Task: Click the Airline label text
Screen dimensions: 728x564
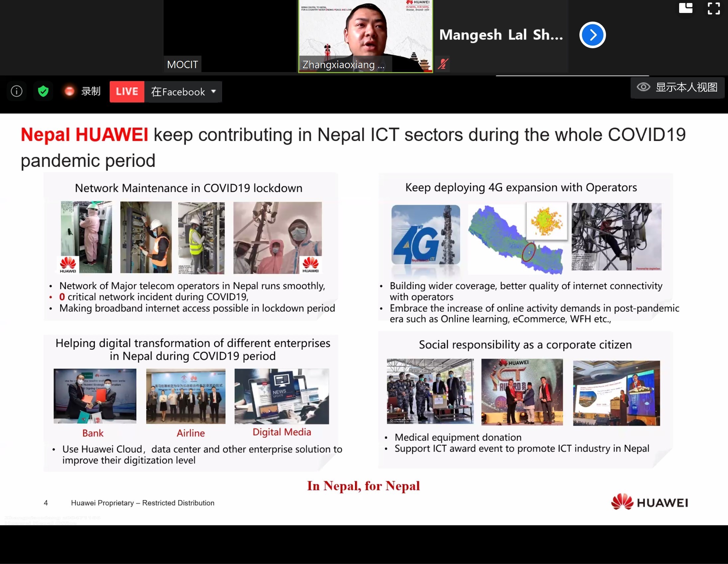Action: [x=191, y=433]
